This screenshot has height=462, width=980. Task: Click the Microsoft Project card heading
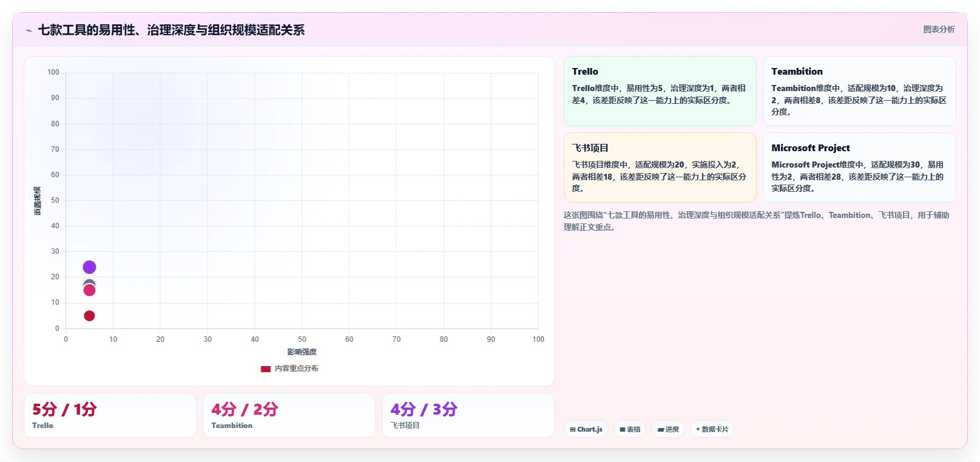[811, 148]
